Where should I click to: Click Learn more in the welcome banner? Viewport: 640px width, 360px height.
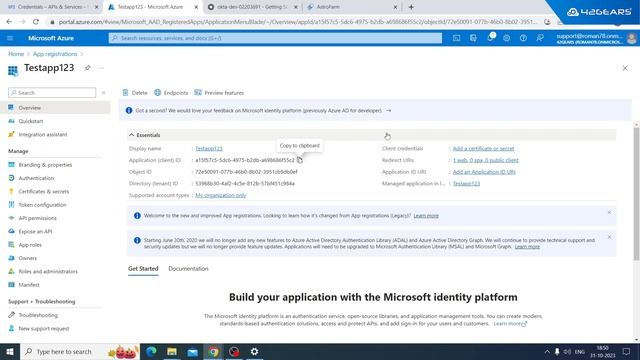pos(426,216)
